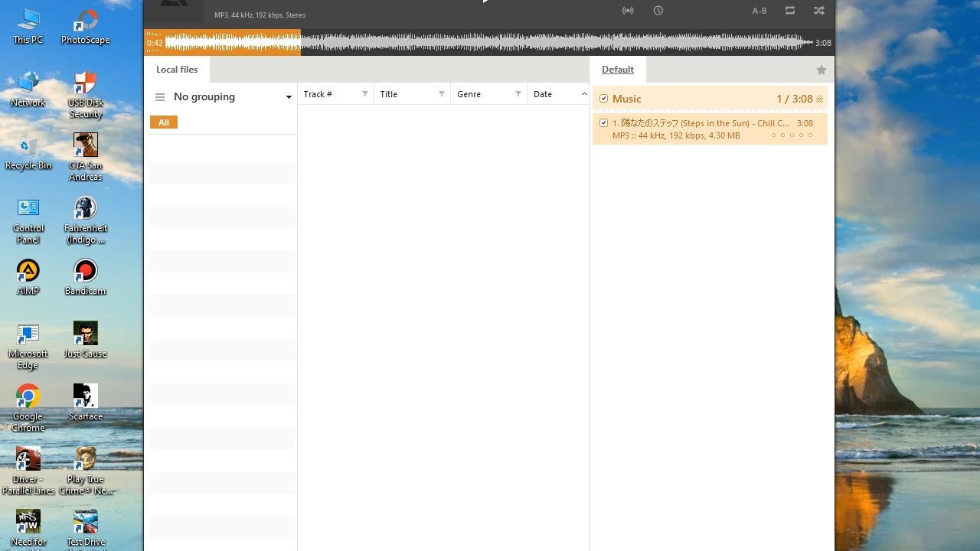Open the grouping hamburger menu icon

coord(160,97)
